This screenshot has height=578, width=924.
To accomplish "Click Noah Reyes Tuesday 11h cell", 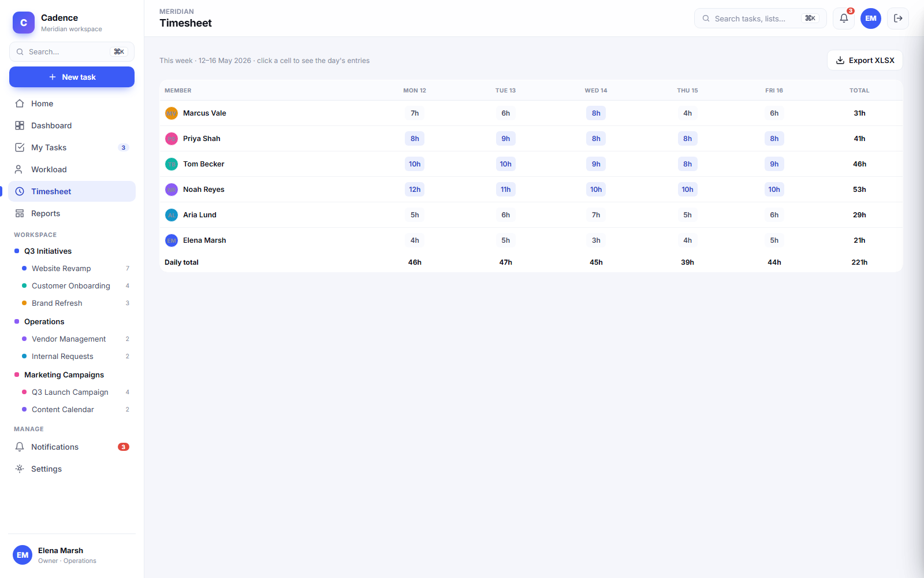I will click(x=506, y=190).
